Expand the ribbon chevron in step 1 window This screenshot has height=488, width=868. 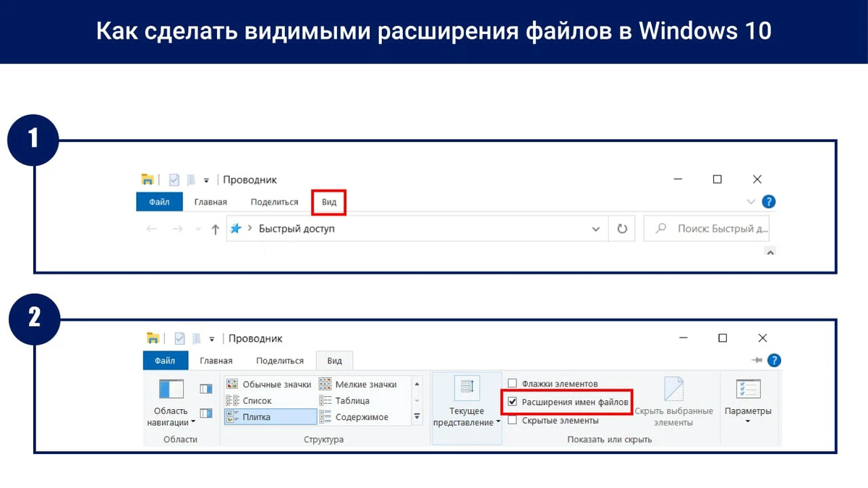tap(751, 202)
